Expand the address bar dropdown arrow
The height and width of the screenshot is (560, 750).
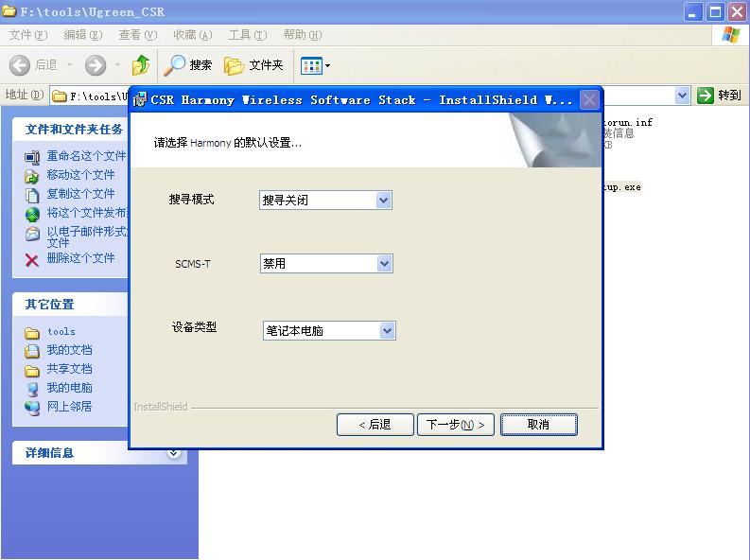coord(683,96)
